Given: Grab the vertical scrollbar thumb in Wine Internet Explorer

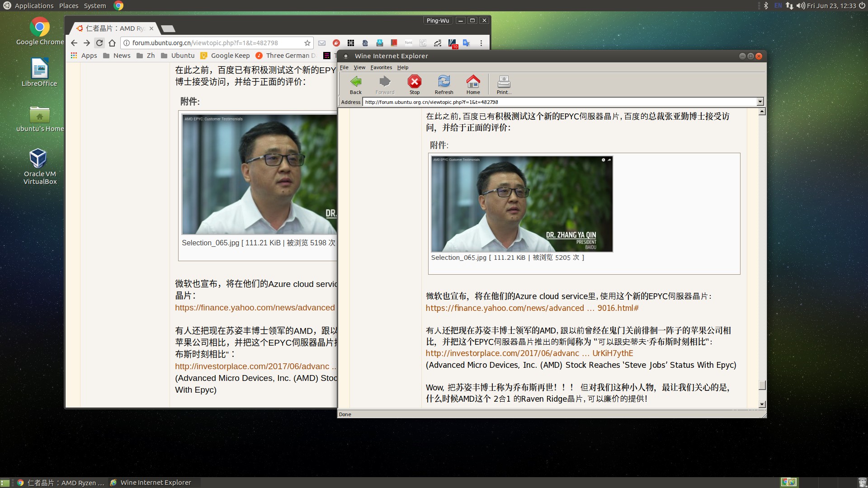Looking at the screenshot, I should pos(762,385).
